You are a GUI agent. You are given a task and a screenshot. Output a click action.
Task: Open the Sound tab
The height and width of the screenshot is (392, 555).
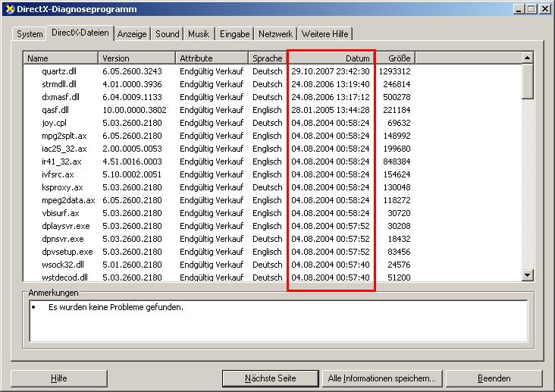tap(168, 34)
